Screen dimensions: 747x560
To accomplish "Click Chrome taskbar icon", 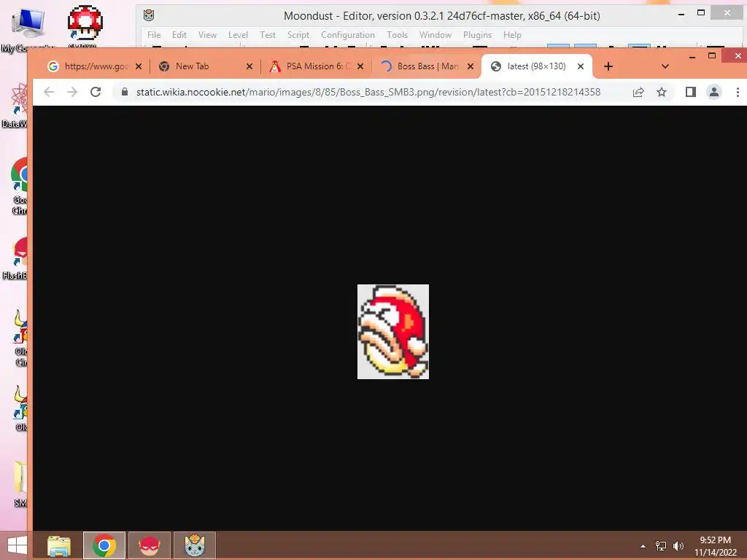I will click(104, 545).
